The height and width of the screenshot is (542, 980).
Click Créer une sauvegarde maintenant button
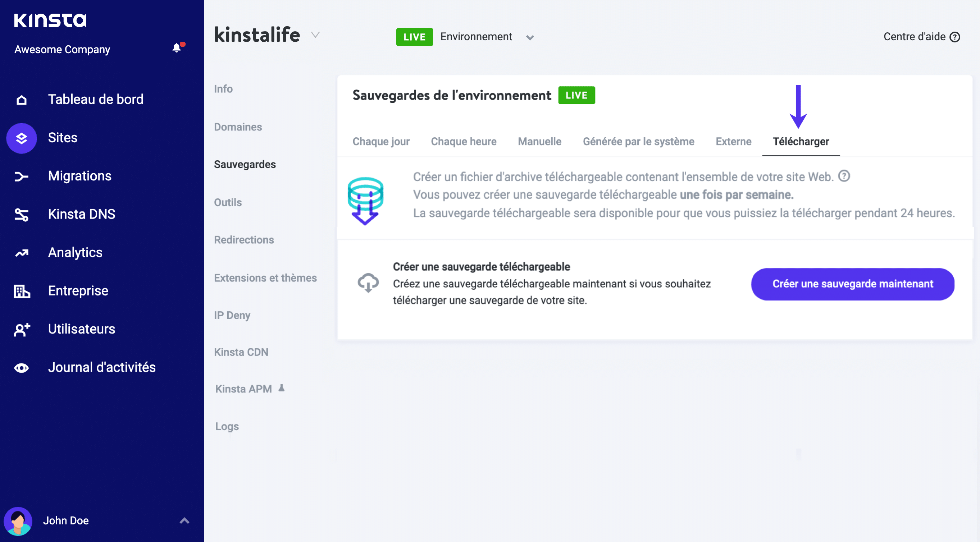click(852, 284)
